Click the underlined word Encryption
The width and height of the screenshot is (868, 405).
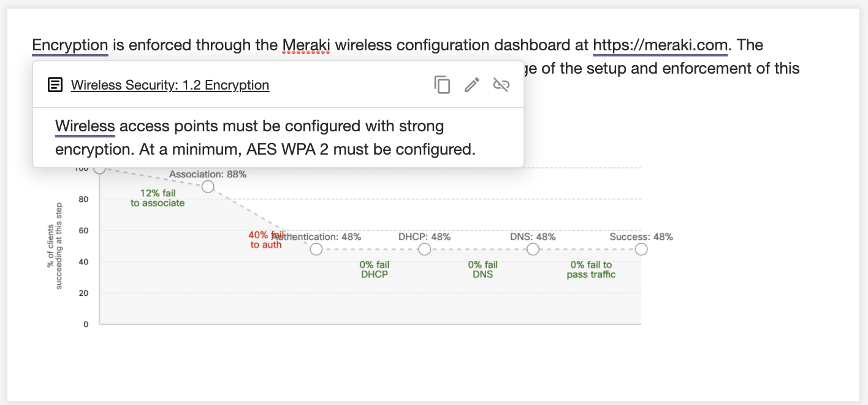[70, 45]
